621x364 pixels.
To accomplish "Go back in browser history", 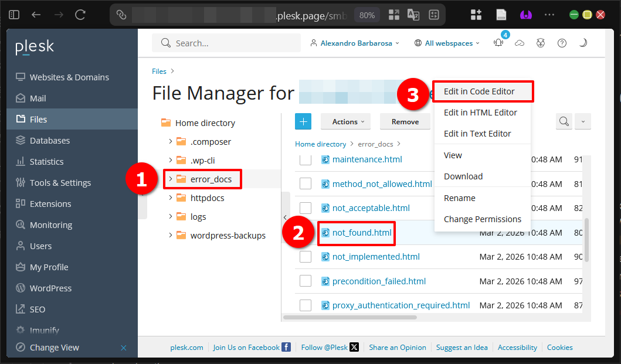I will point(36,15).
